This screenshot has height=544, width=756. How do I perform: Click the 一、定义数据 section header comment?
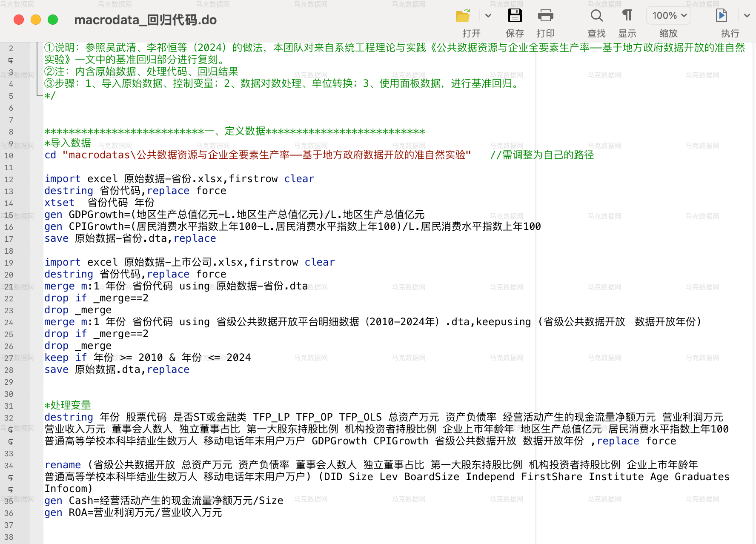tap(235, 131)
